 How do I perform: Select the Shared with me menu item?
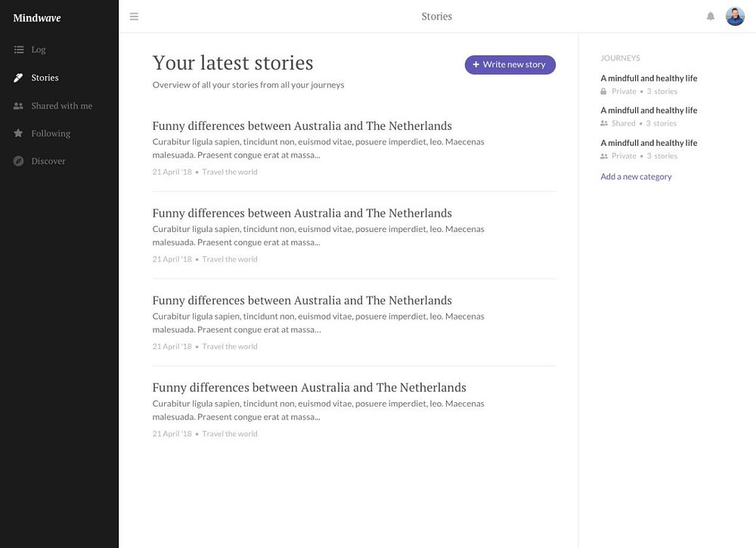tap(62, 106)
